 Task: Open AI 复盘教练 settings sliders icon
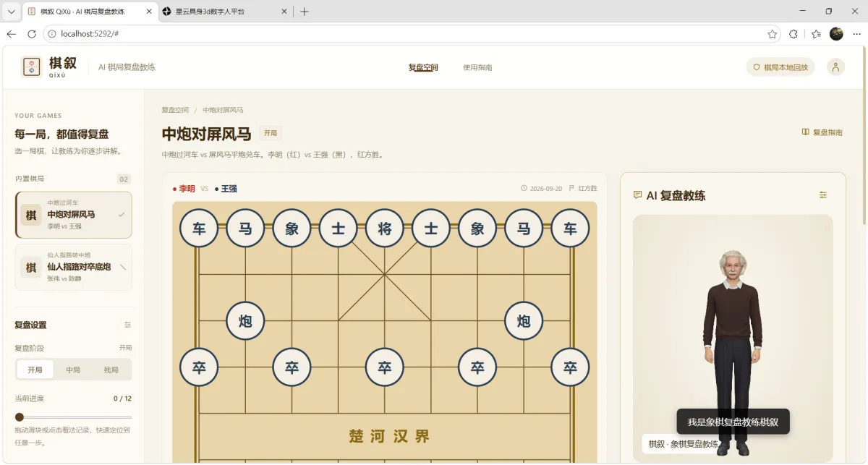823,195
